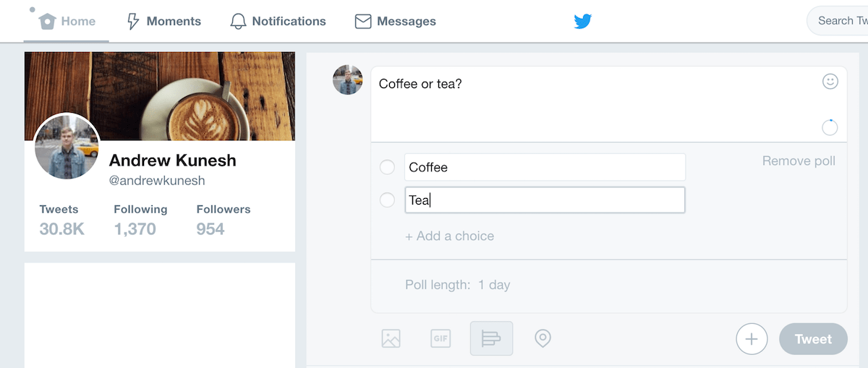Click the plus icon to add a tweet
868x368 pixels.
point(752,338)
